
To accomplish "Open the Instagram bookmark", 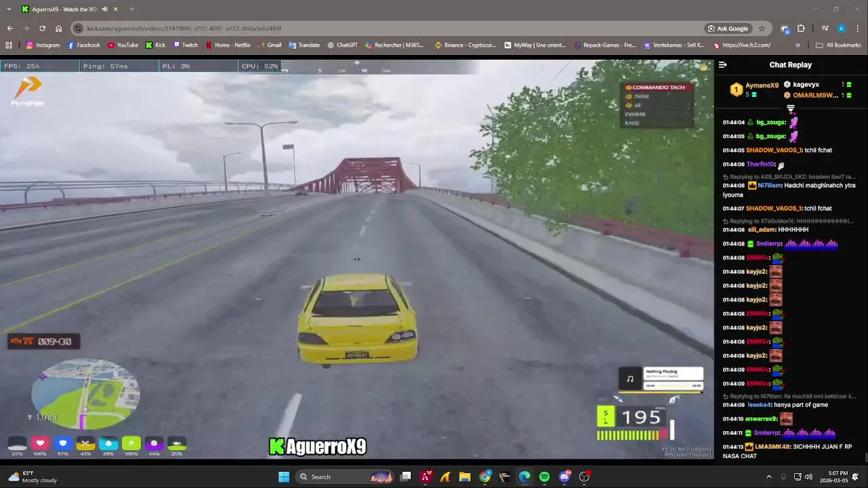I will coord(43,45).
